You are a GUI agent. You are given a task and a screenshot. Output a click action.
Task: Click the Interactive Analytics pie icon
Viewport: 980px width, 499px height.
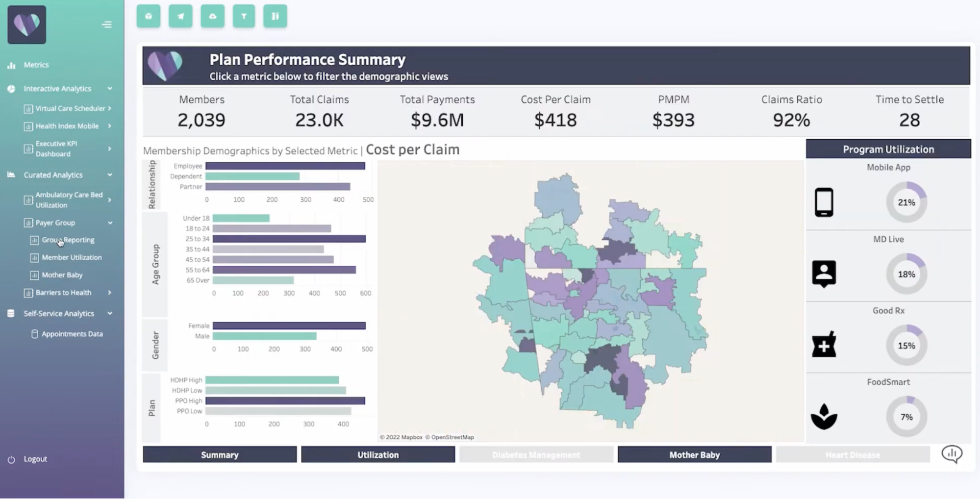[x=11, y=89]
